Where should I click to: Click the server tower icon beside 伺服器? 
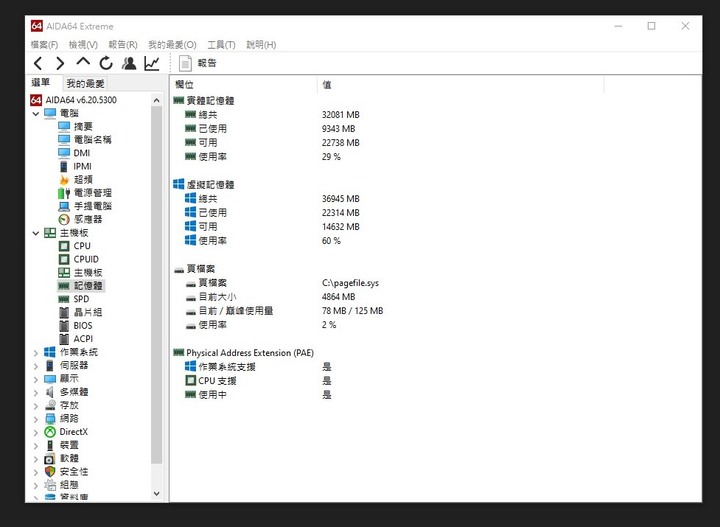pyautogui.click(x=50, y=366)
